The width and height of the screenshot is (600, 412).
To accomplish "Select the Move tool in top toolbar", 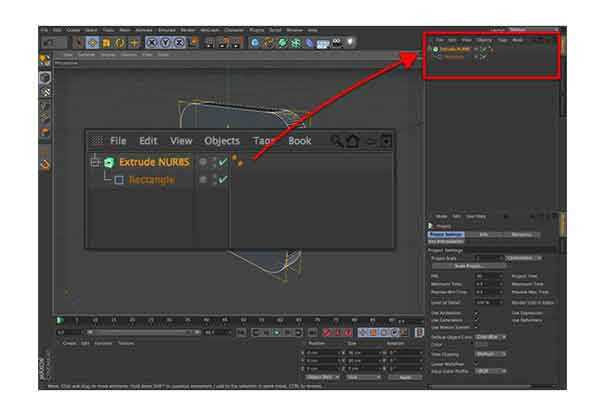I will (x=93, y=43).
